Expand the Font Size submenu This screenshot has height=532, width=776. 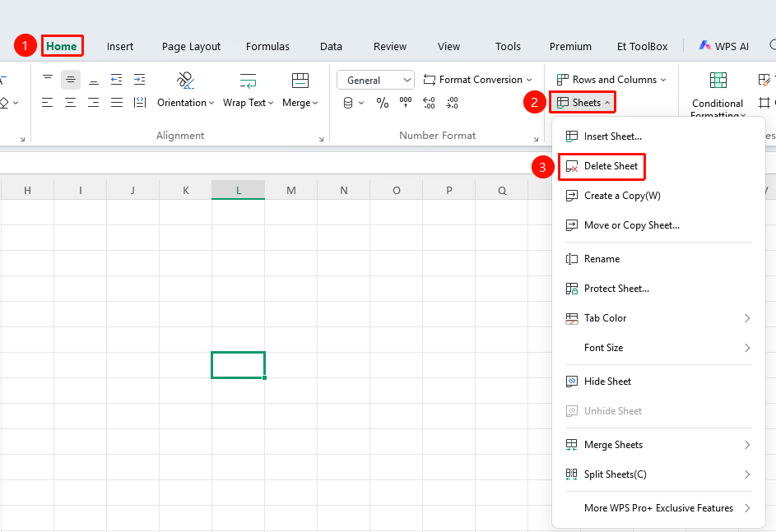[658, 348]
